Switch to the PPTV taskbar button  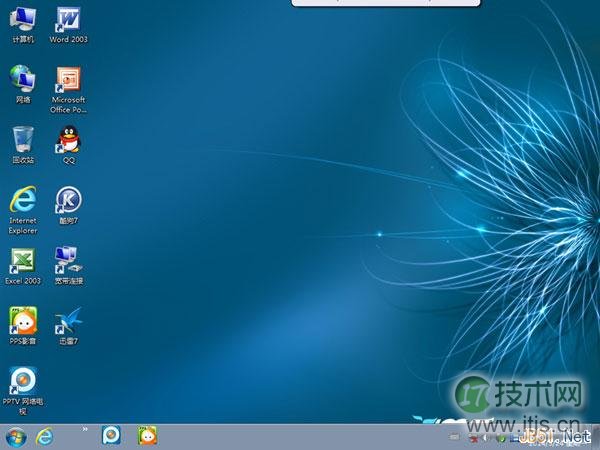click(112, 437)
